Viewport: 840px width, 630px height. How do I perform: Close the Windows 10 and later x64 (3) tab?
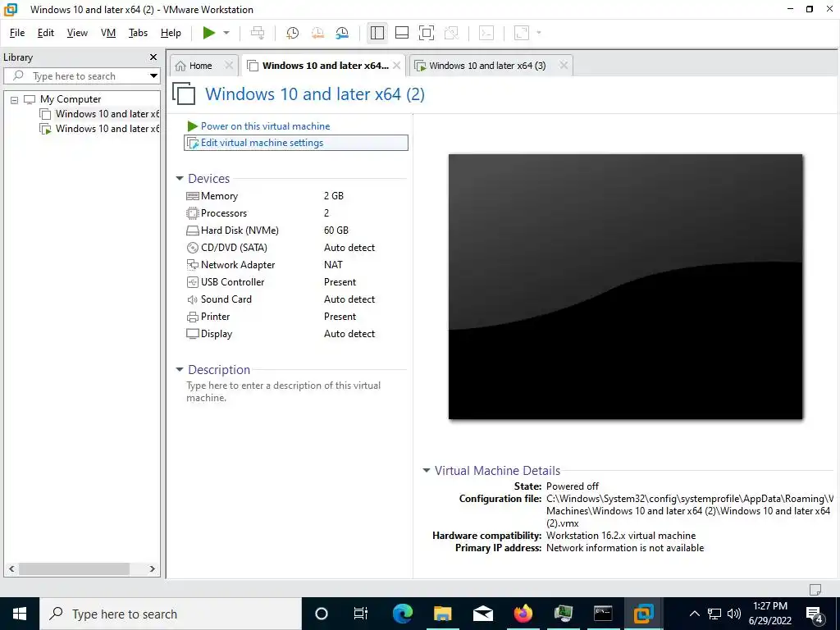coord(564,66)
